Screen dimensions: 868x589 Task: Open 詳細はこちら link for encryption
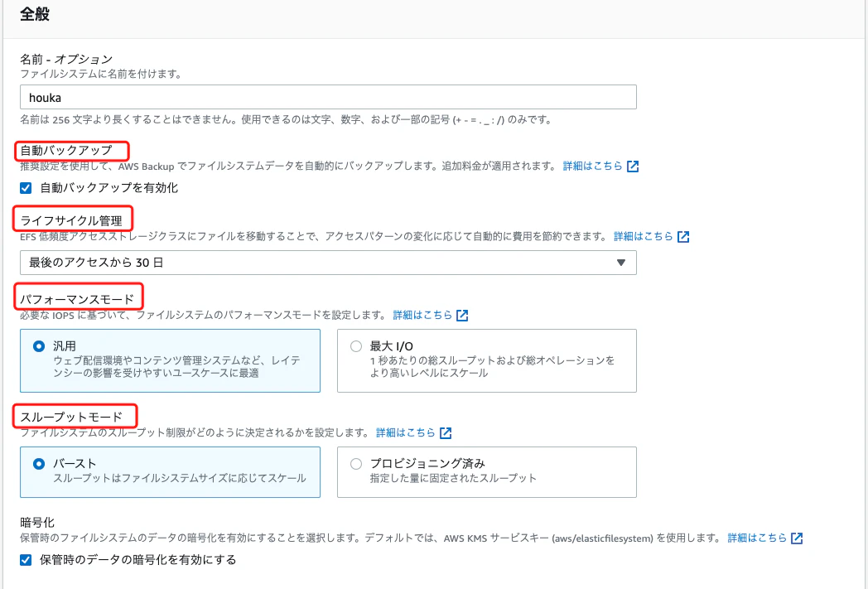(x=757, y=538)
